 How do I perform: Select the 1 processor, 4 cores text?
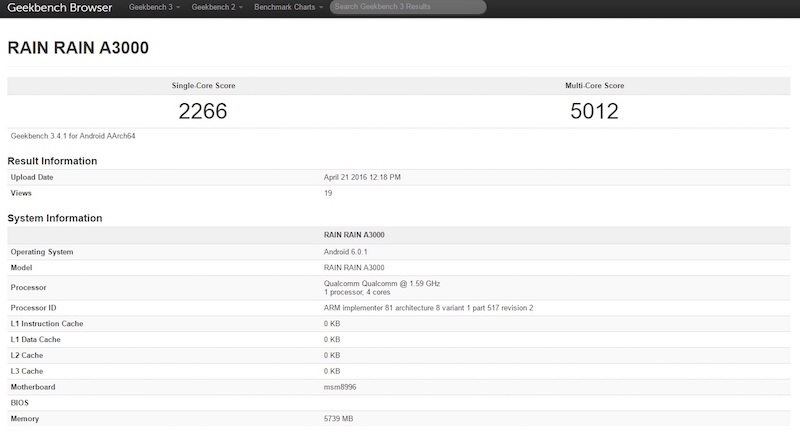(x=357, y=292)
